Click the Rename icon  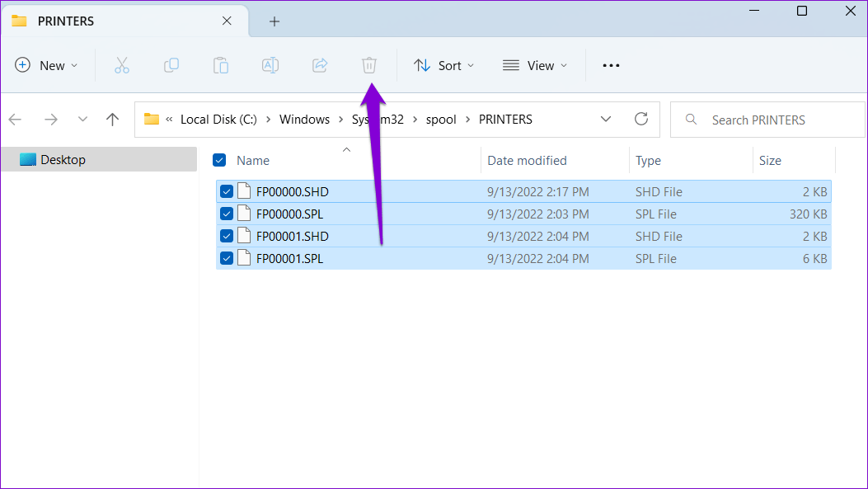click(x=270, y=65)
